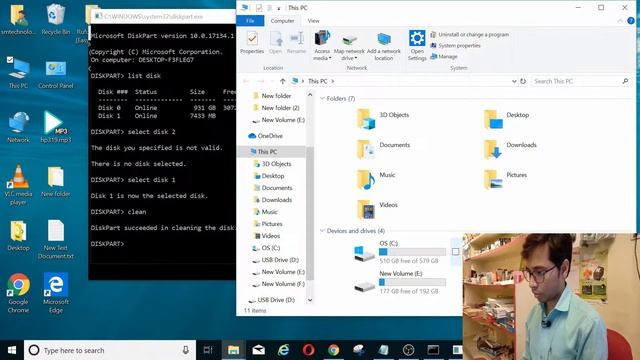
Task: Open Properties in Computer ribbon
Action: [252, 42]
